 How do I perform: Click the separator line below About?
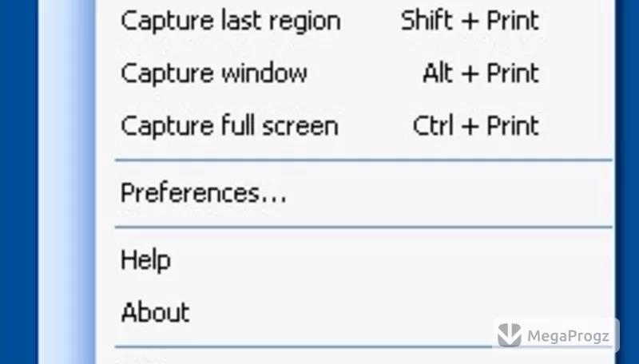(x=304, y=347)
